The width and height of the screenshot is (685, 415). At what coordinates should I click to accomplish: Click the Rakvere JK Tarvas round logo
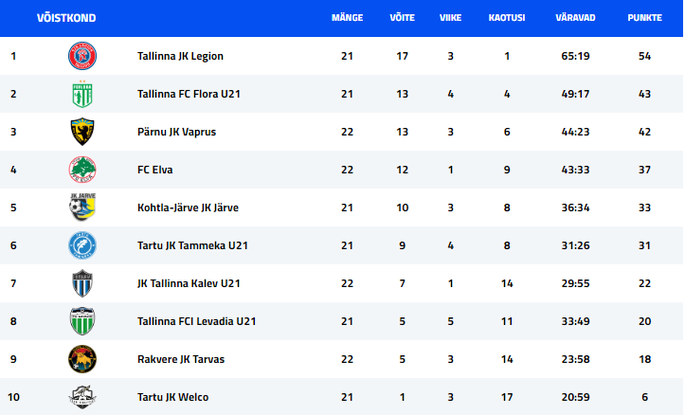(x=82, y=359)
